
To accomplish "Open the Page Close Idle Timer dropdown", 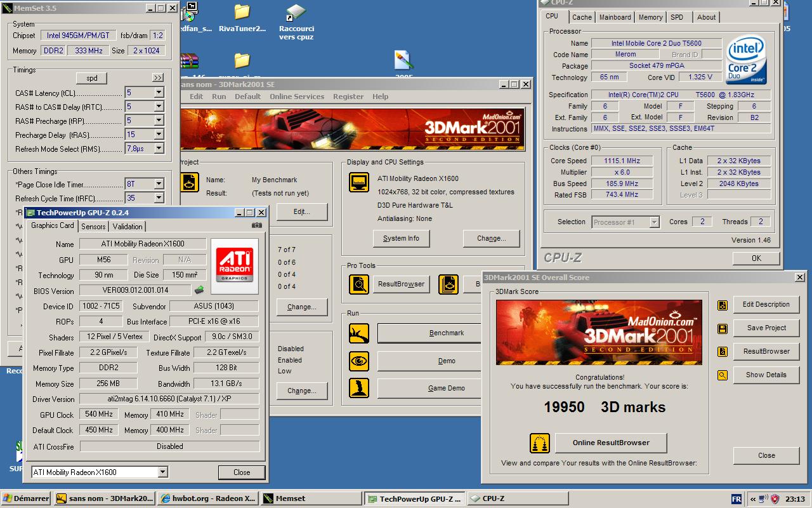I will (159, 184).
